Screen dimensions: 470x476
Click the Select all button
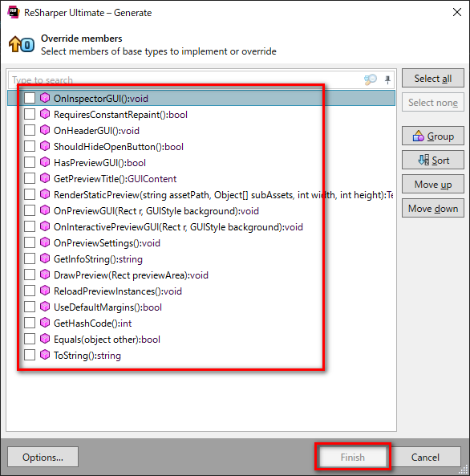pos(433,79)
